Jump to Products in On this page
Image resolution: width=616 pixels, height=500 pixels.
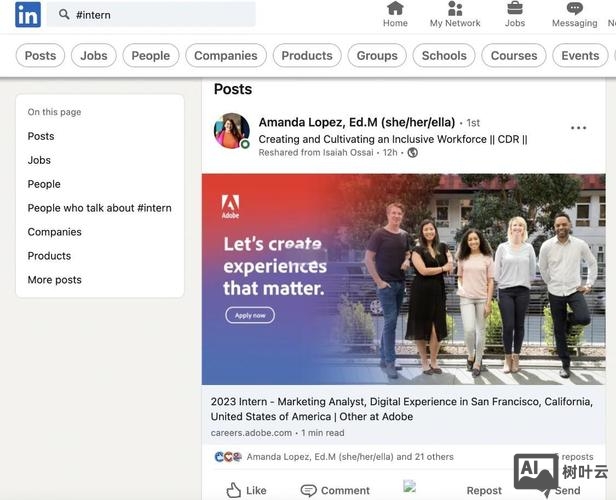click(50, 256)
